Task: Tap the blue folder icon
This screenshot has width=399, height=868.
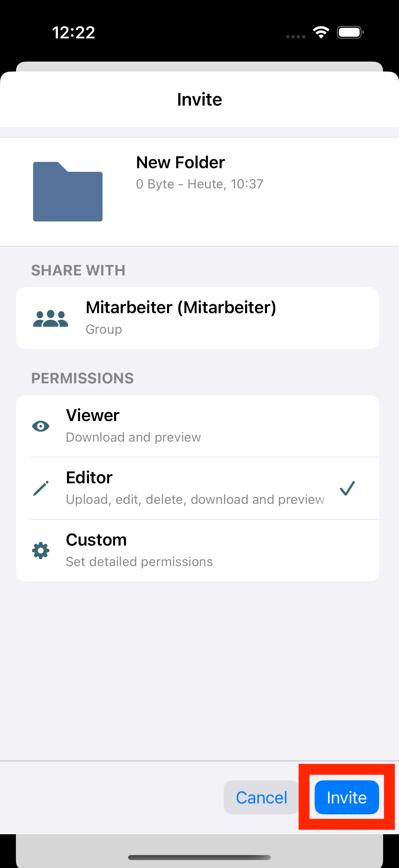Action: pyautogui.click(x=68, y=191)
